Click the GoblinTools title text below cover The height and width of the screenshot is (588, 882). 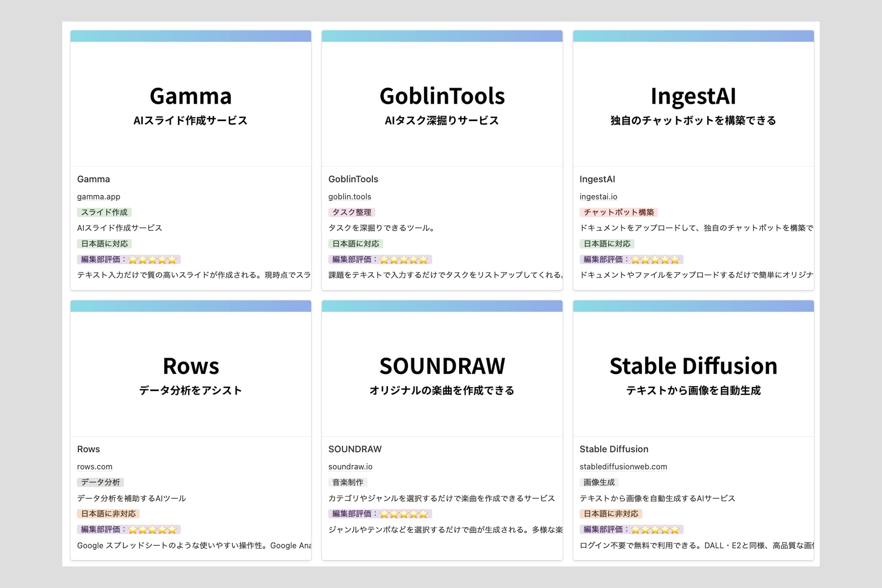[x=353, y=179]
